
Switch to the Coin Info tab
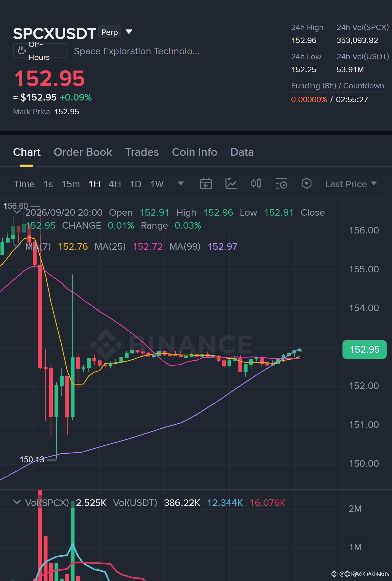pos(194,152)
